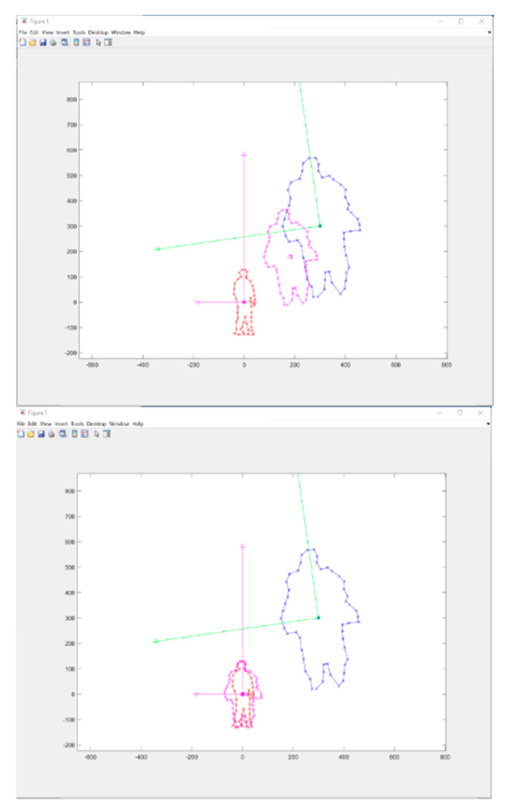The width and height of the screenshot is (506, 812).
Task: Toggle Insert Colorbar in upper figure window
Action: coord(76,43)
